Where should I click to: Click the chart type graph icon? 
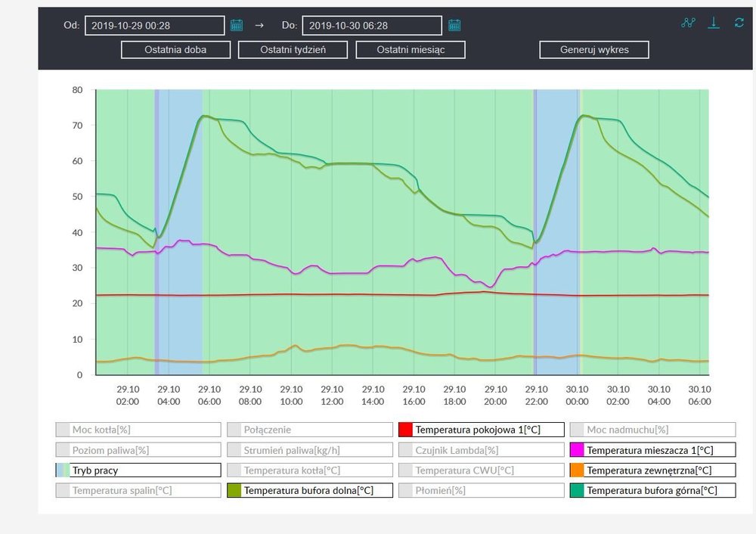pyautogui.click(x=687, y=23)
